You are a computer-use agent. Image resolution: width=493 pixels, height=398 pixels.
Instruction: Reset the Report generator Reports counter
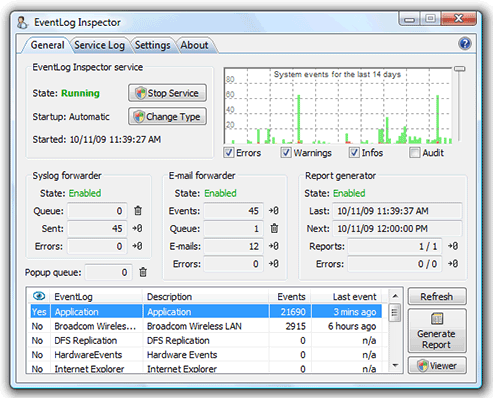453,246
